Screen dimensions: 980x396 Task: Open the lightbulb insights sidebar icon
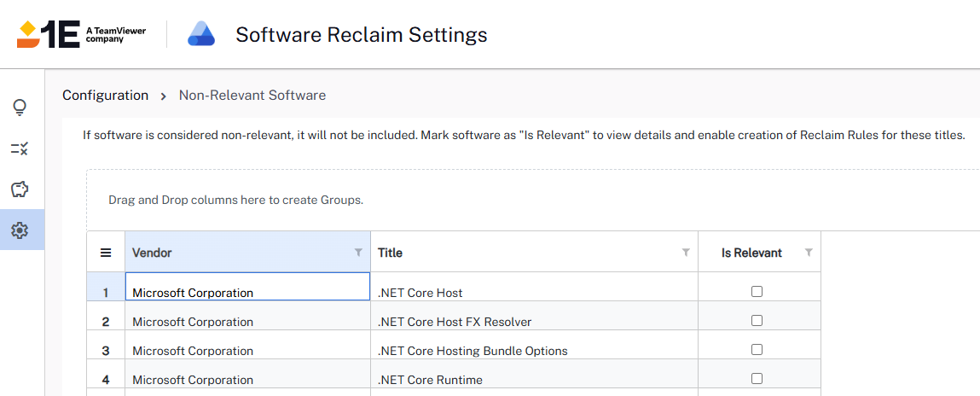[x=20, y=108]
